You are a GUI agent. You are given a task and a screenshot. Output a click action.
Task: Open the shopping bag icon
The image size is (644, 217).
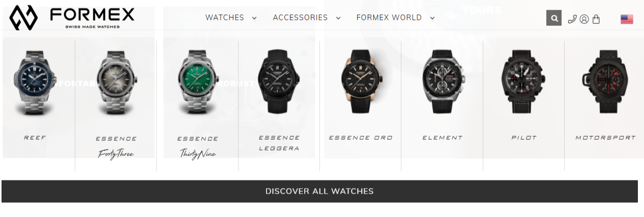point(596,19)
